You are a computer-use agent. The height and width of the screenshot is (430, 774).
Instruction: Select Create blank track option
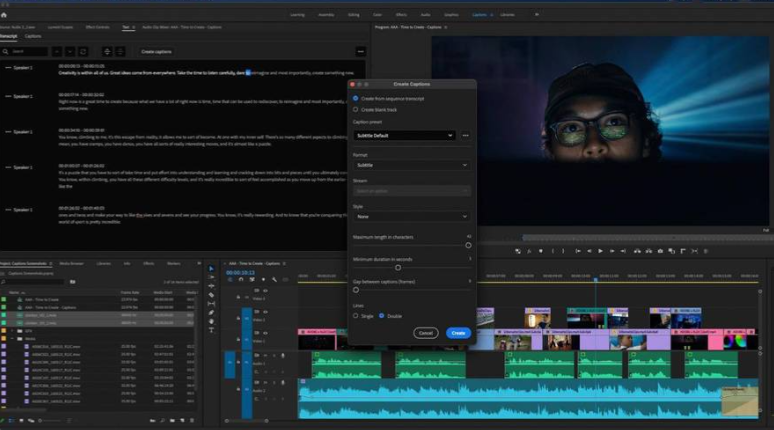(356, 108)
